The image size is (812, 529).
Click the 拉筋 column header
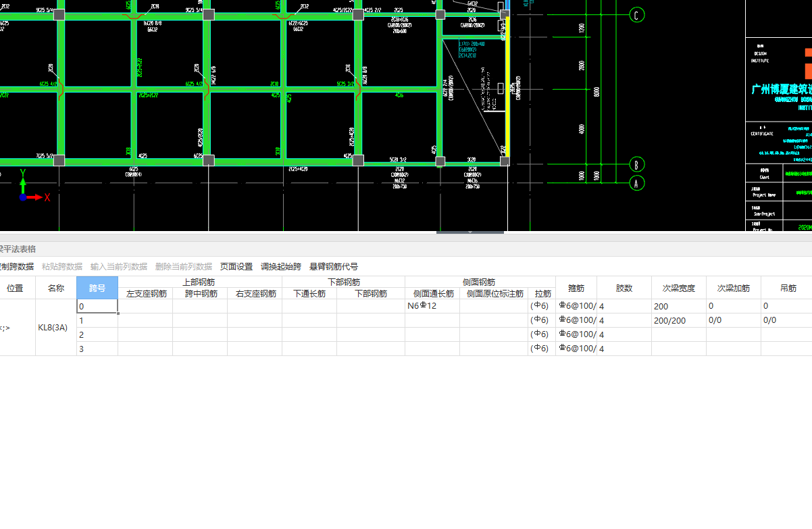542,293
